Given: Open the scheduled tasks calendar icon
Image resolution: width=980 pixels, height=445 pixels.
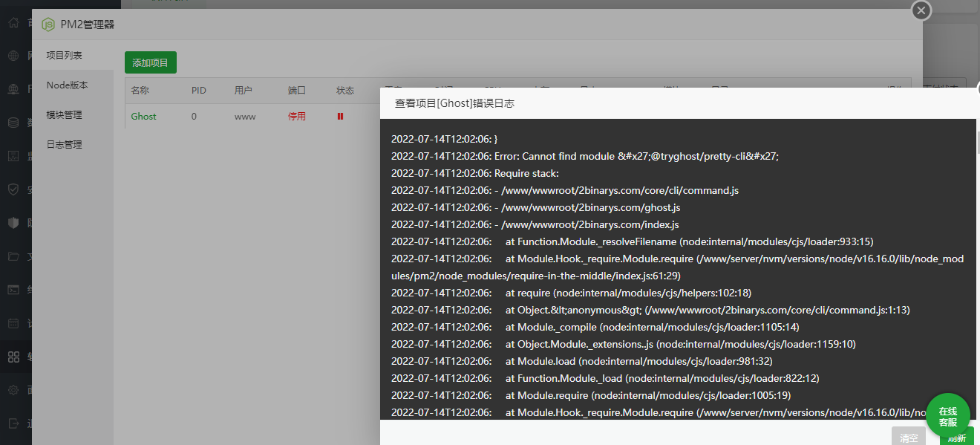Looking at the screenshot, I should 13,323.
